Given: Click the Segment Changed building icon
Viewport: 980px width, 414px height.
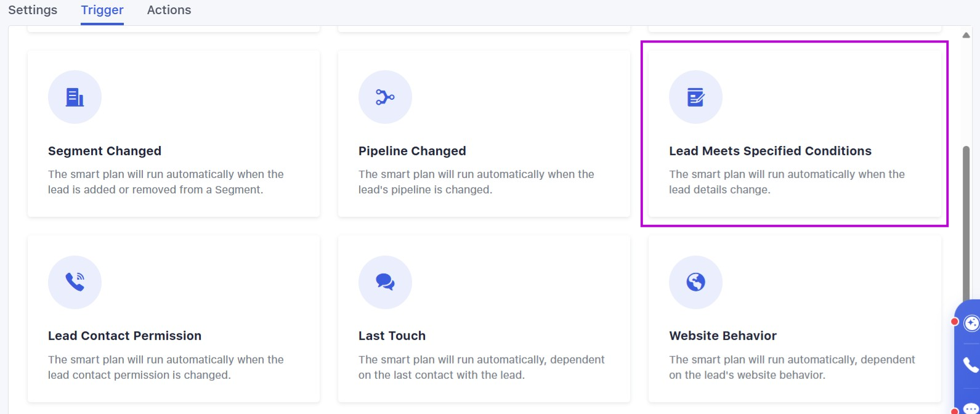Looking at the screenshot, I should 75,97.
